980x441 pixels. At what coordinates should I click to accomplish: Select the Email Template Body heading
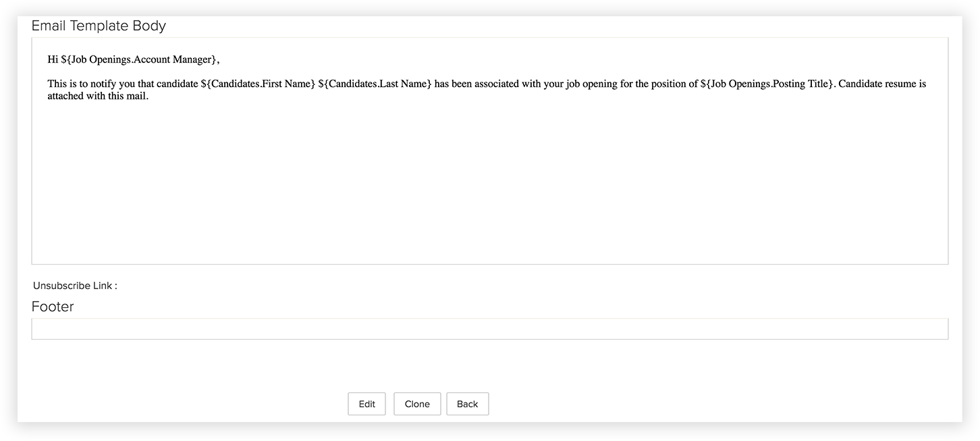[x=99, y=26]
